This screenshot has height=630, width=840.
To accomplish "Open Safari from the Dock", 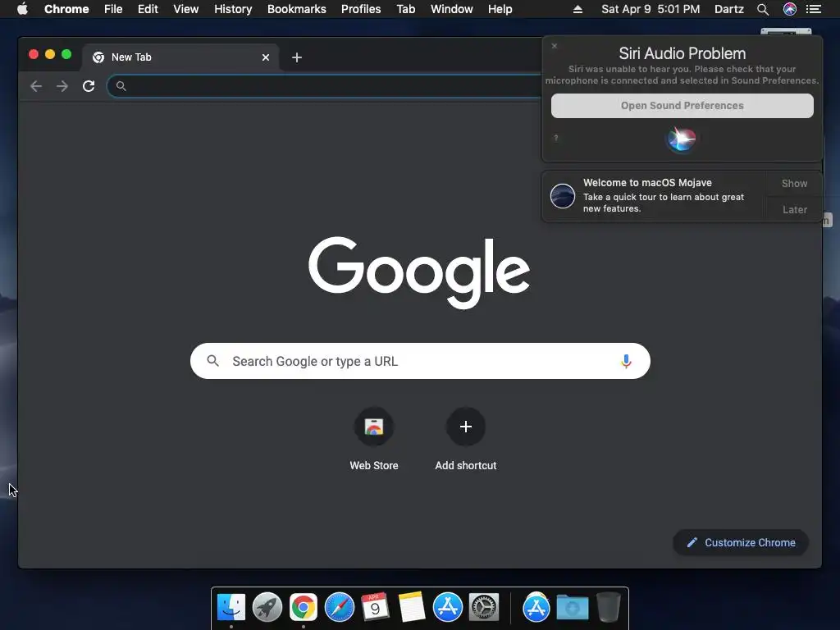I will pyautogui.click(x=340, y=608).
